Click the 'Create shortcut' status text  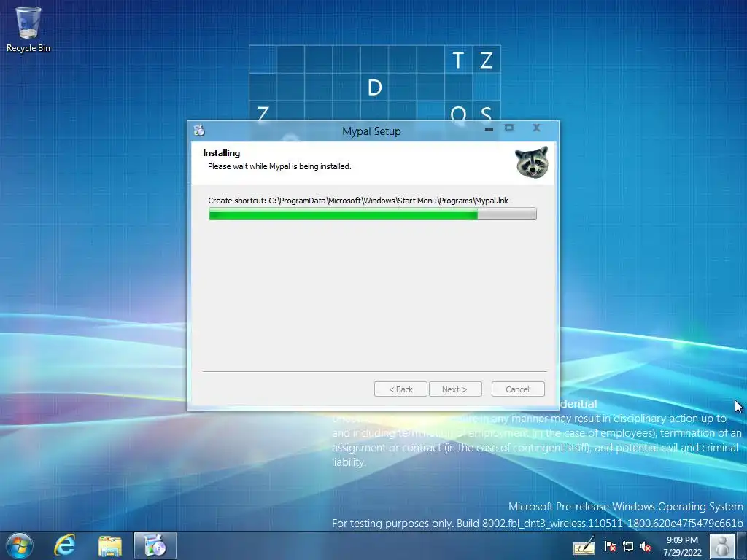pos(357,201)
